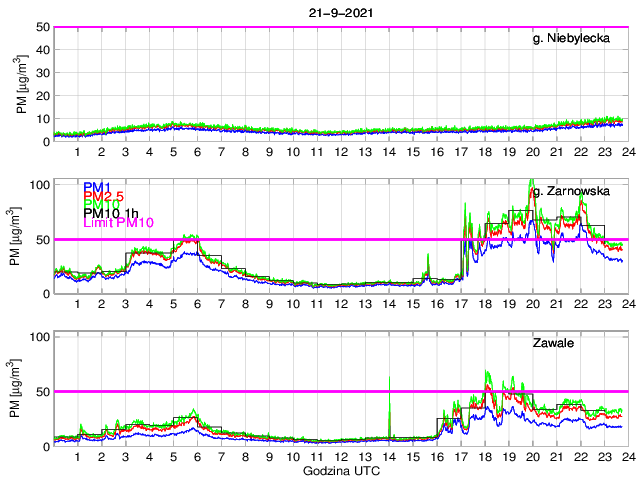The width and height of the screenshot is (640, 480).
Task: Click the green PM10 legend entry
Action: (x=102, y=206)
